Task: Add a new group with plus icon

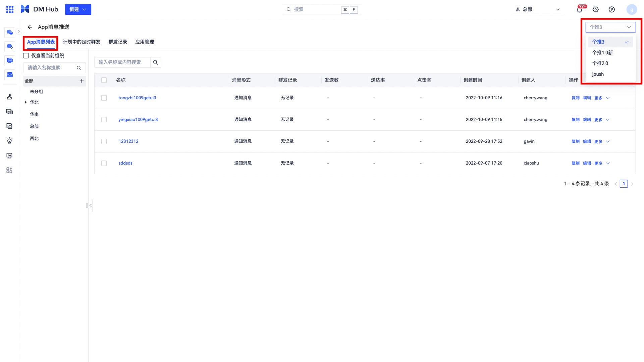Action: click(82, 81)
